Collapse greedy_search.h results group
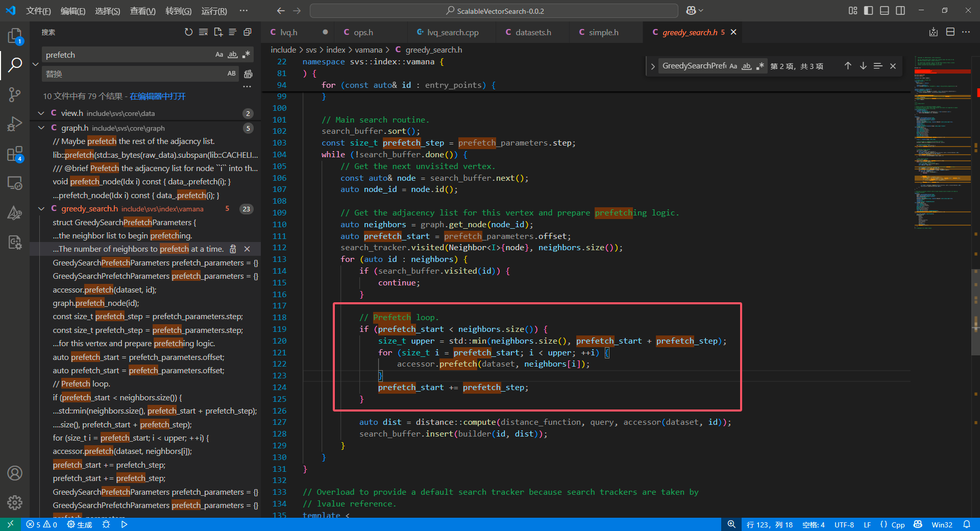The width and height of the screenshot is (980, 531). (x=41, y=208)
